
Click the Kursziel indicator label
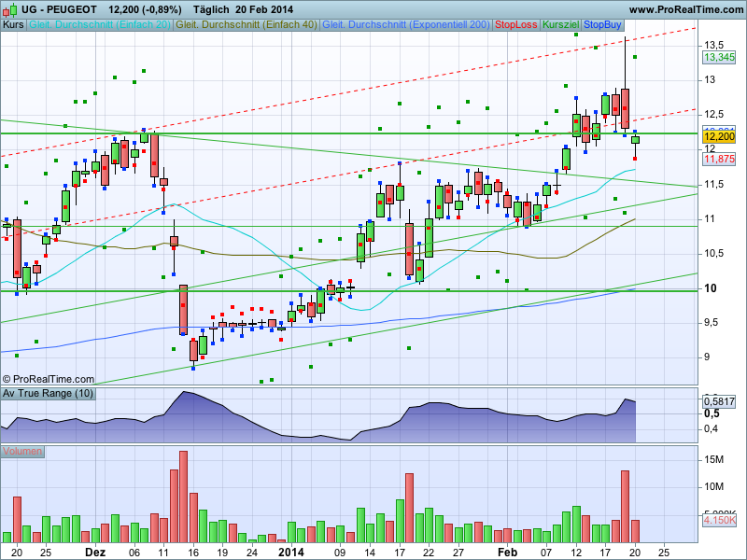click(561, 25)
